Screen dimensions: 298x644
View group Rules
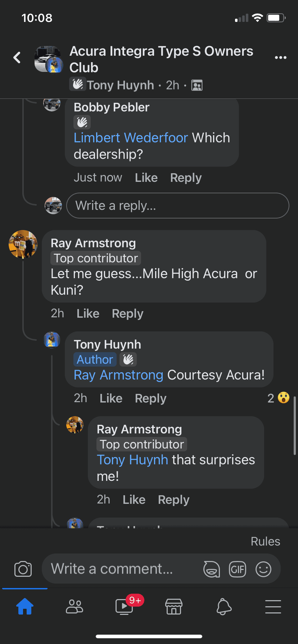265,541
